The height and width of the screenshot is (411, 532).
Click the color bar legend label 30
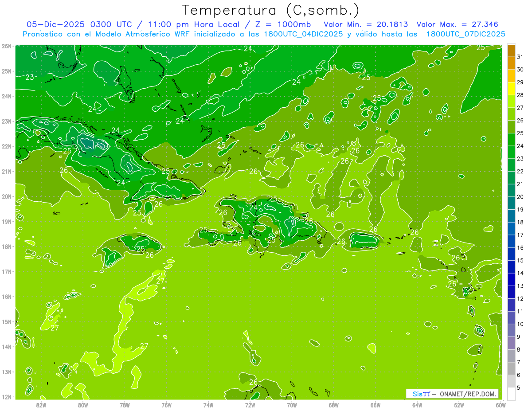click(x=520, y=70)
